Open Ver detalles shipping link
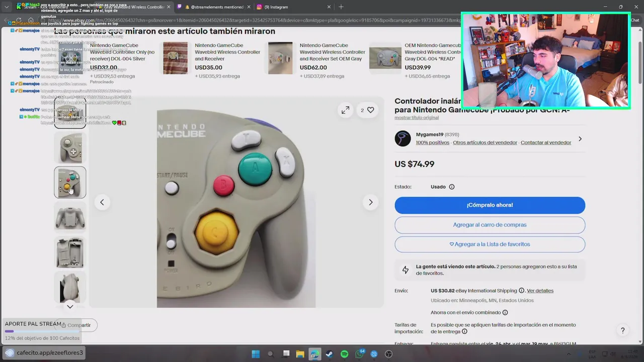The width and height of the screenshot is (644, 362). [540, 291]
